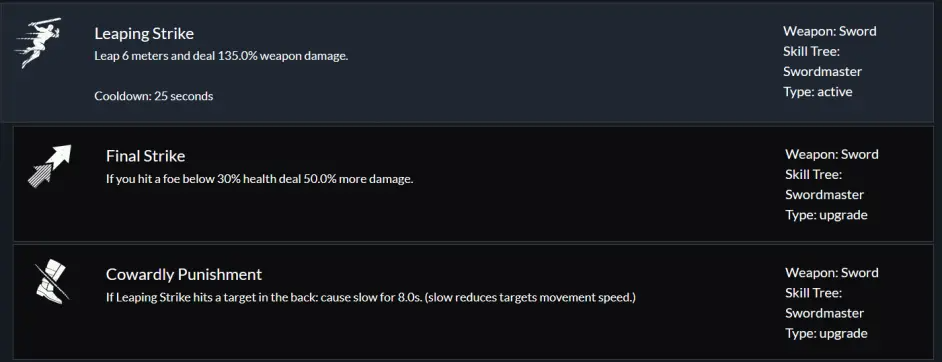Click the Leaping Strike leaping figure icon

point(38,43)
